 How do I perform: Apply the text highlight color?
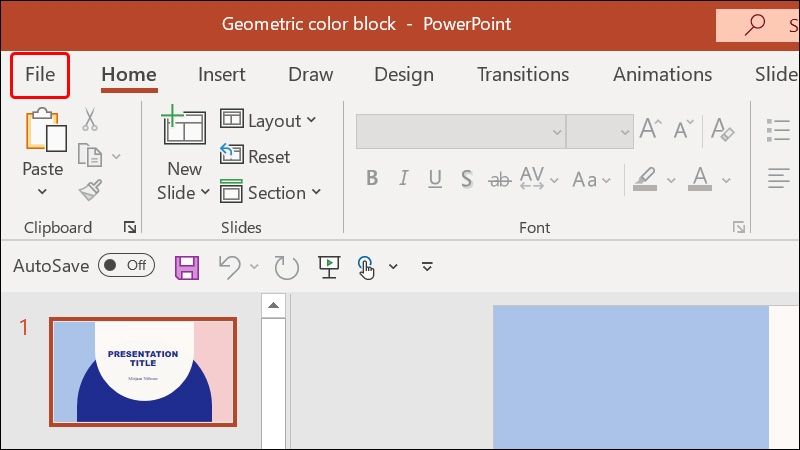click(645, 179)
